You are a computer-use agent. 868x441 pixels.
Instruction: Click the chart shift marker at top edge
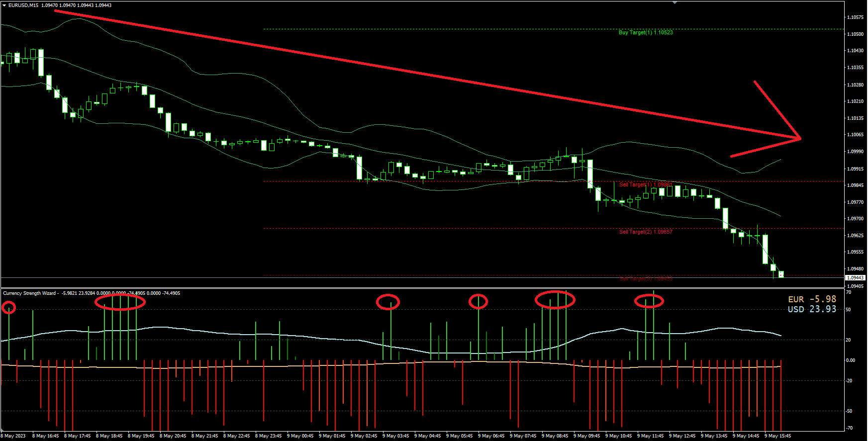point(675,2)
